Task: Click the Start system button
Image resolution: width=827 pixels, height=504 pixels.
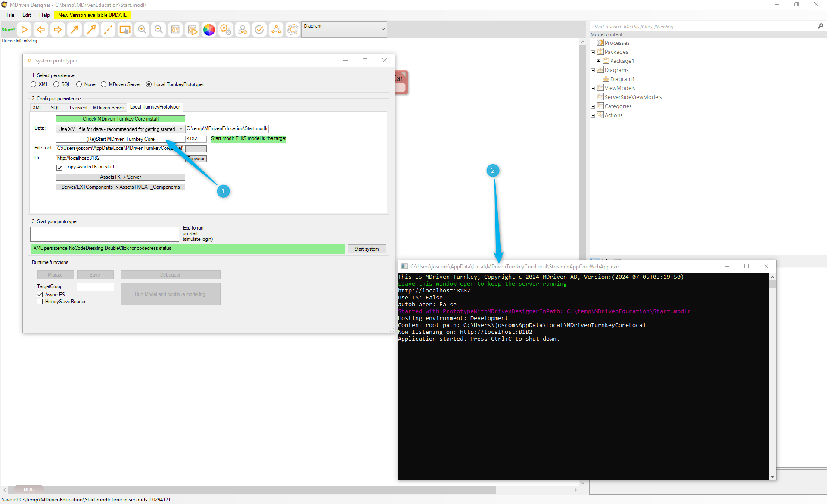Action: pos(367,249)
